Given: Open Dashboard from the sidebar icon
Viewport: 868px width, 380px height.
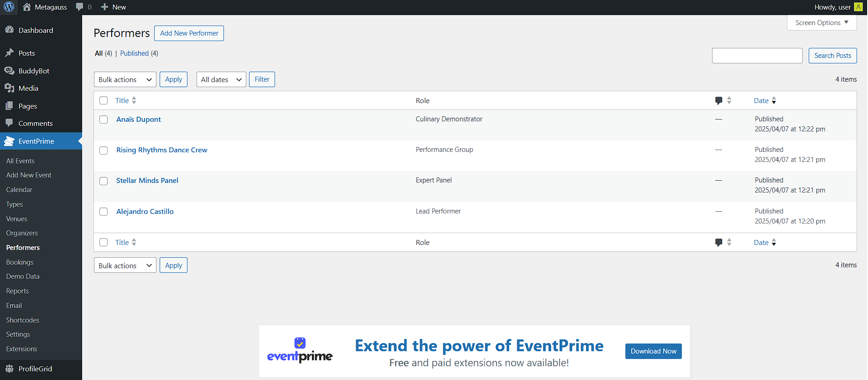Looking at the screenshot, I should pyautogui.click(x=9, y=30).
